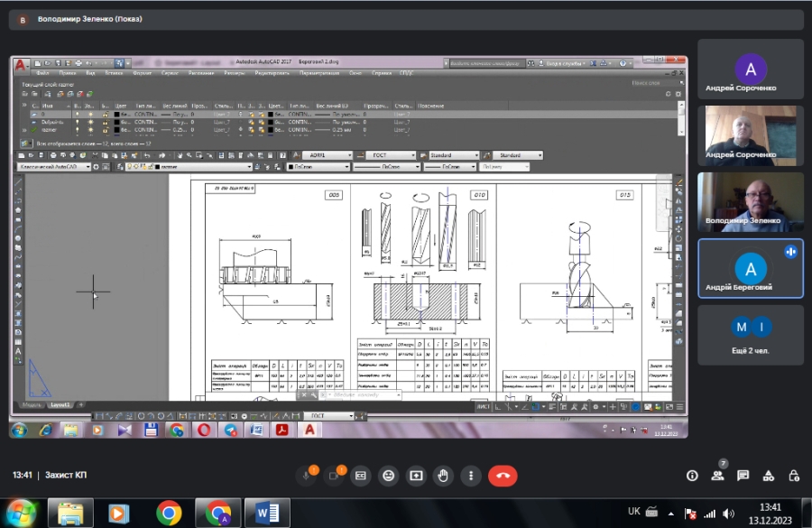Open the meeting activities panel

(x=769, y=475)
